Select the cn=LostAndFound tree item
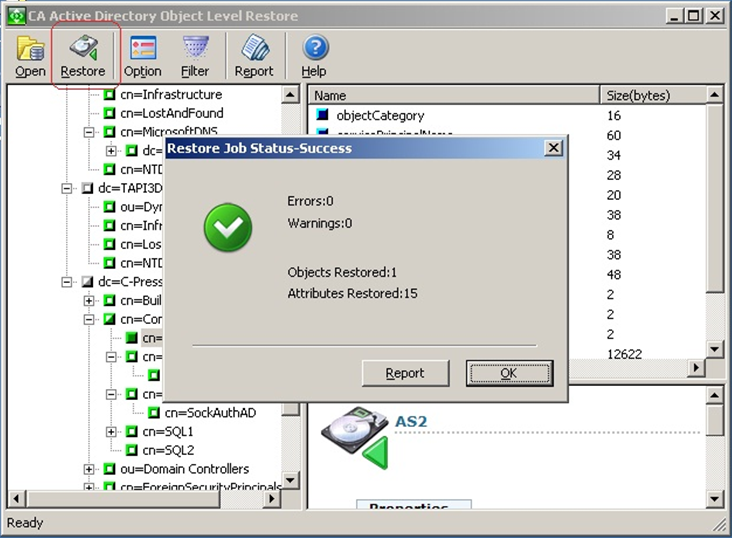Image resolution: width=732 pixels, height=538 pixels. click(171, 113)
